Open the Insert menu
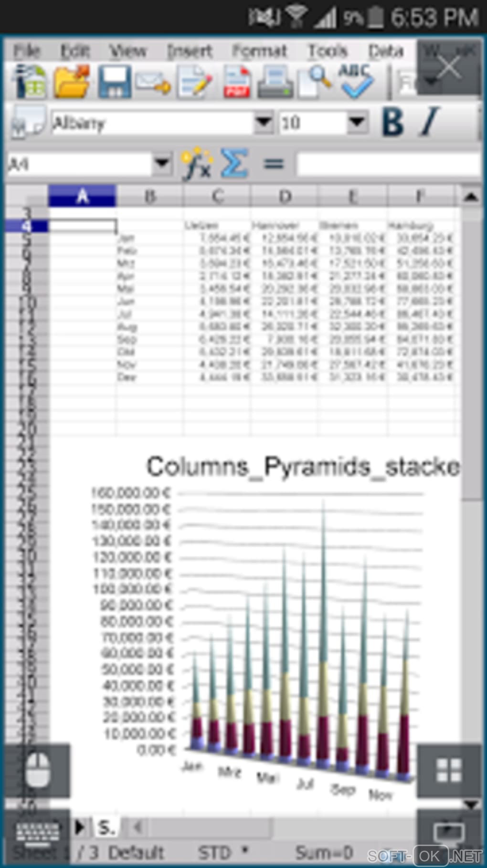Screen dimensions: 487x868 tap(190, 51)
